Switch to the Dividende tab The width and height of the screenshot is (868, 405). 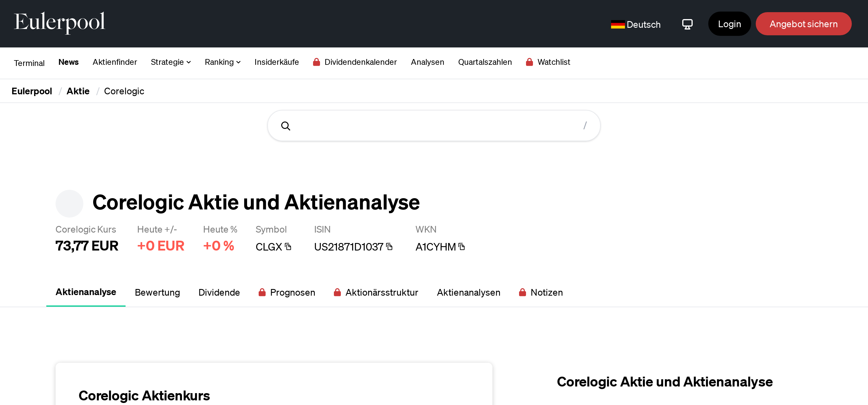[x=219, y=292]
